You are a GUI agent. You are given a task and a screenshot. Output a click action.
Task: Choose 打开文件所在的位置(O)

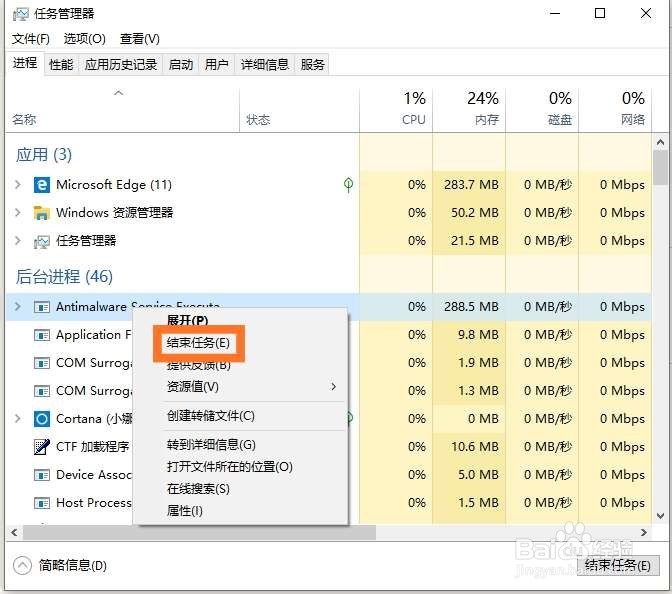pyautogui.click(x=230, y=467)
